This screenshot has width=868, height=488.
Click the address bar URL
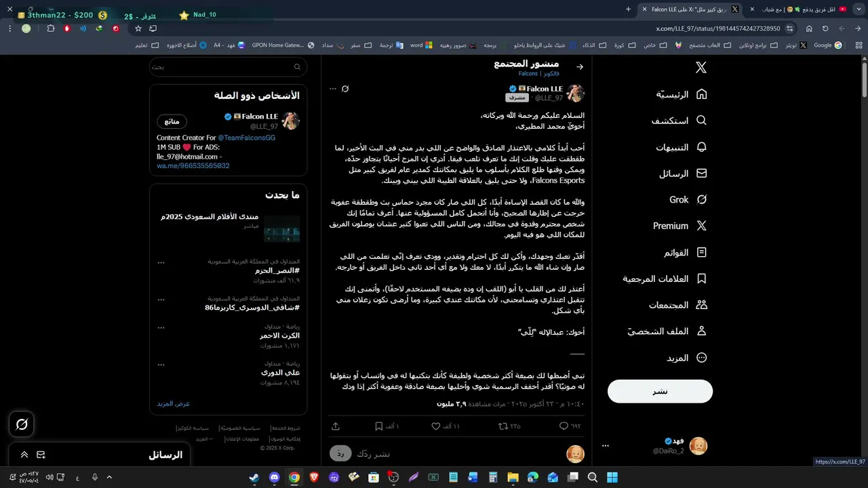[718, 28]
